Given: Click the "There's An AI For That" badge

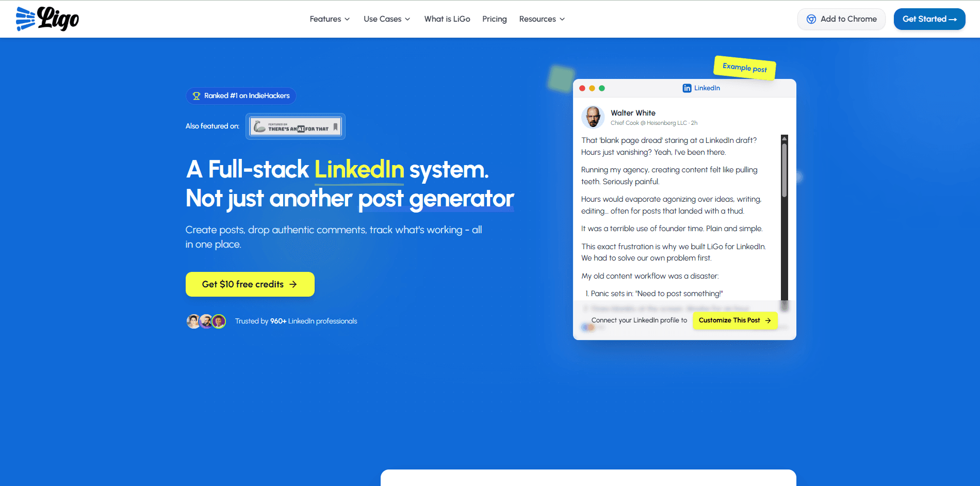Looking at the screenshot, I should point(295,126).
